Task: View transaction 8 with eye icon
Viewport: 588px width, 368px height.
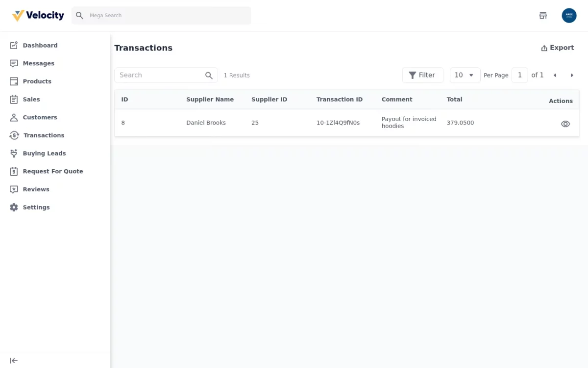Action: (565, 124)
